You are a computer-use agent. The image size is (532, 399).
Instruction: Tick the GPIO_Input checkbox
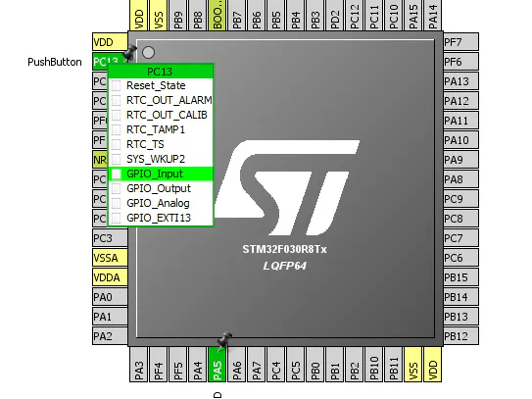tap(116, 174)
